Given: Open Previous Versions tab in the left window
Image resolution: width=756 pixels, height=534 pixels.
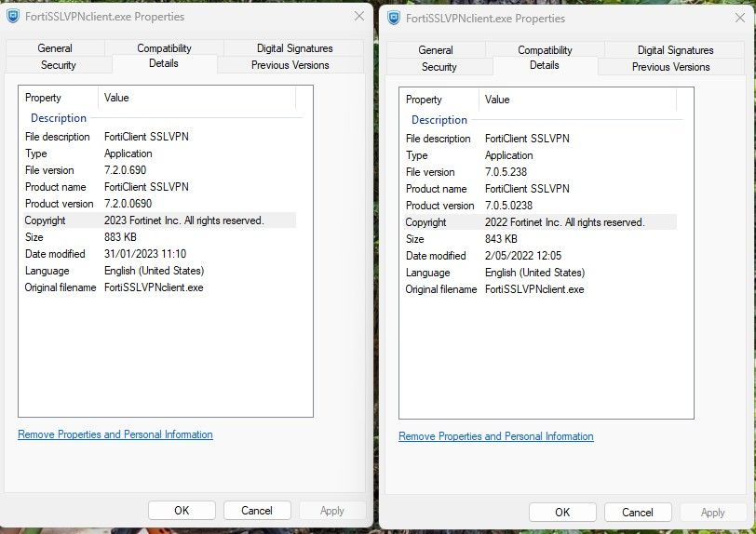Looking at the screenshot, I should point(290,65).
